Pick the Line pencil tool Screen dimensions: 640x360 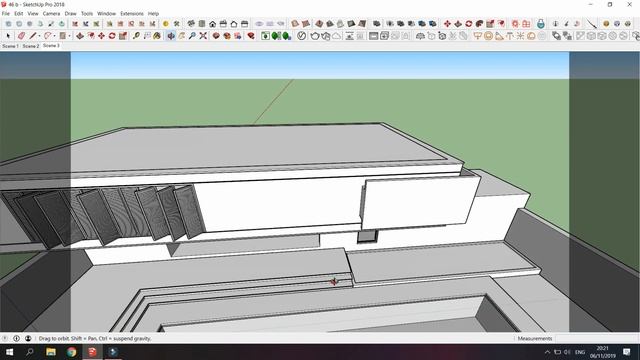[33, 36]
